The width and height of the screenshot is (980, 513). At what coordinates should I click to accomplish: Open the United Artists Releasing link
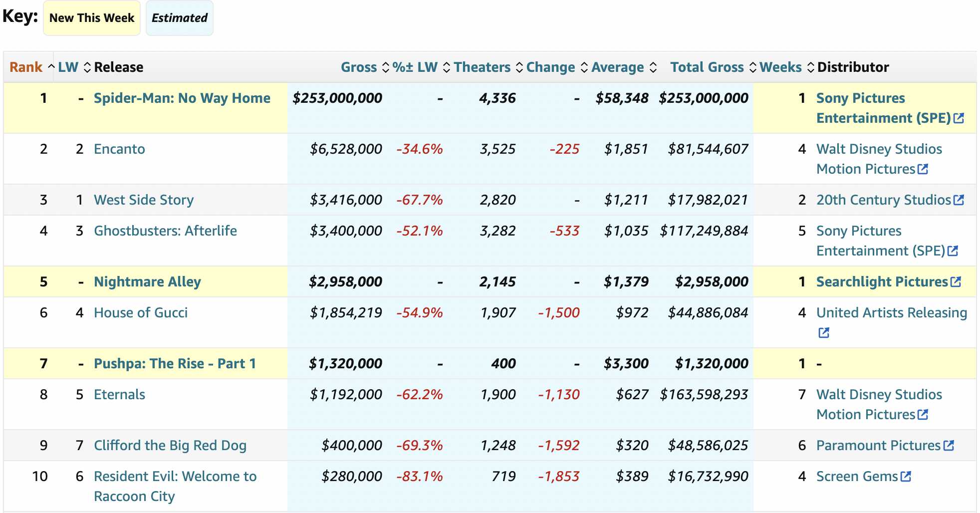pyautogui.click(x=892, y=313)
